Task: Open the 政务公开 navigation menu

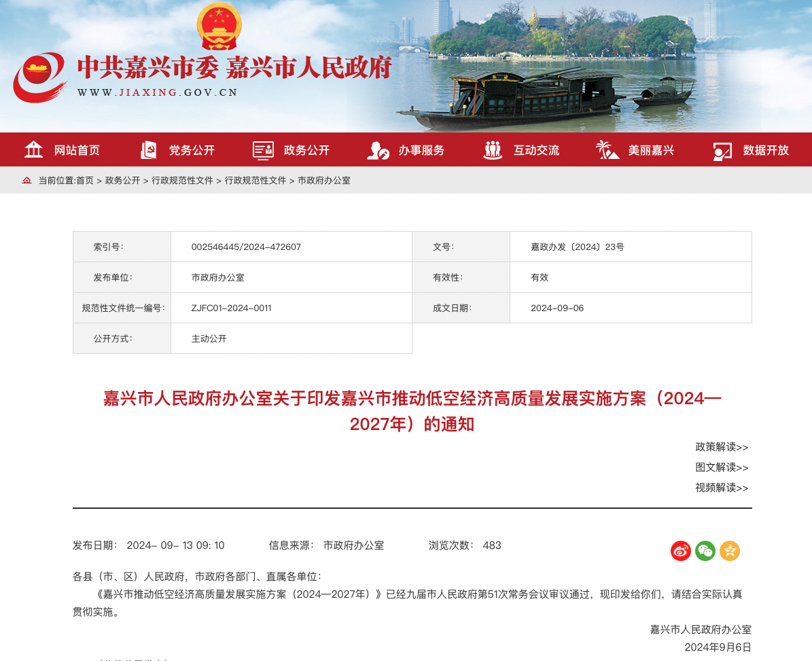Action: click(306, 150)
